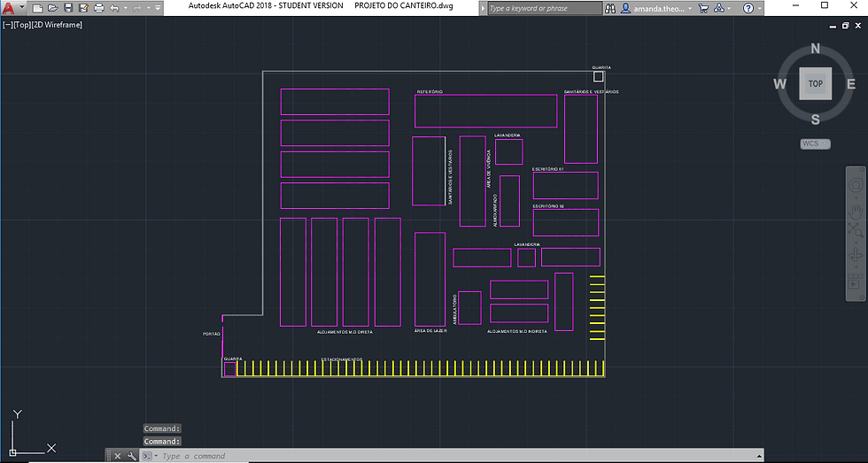
Task: Close the command line with the X
Action: (x=117, y=456)
